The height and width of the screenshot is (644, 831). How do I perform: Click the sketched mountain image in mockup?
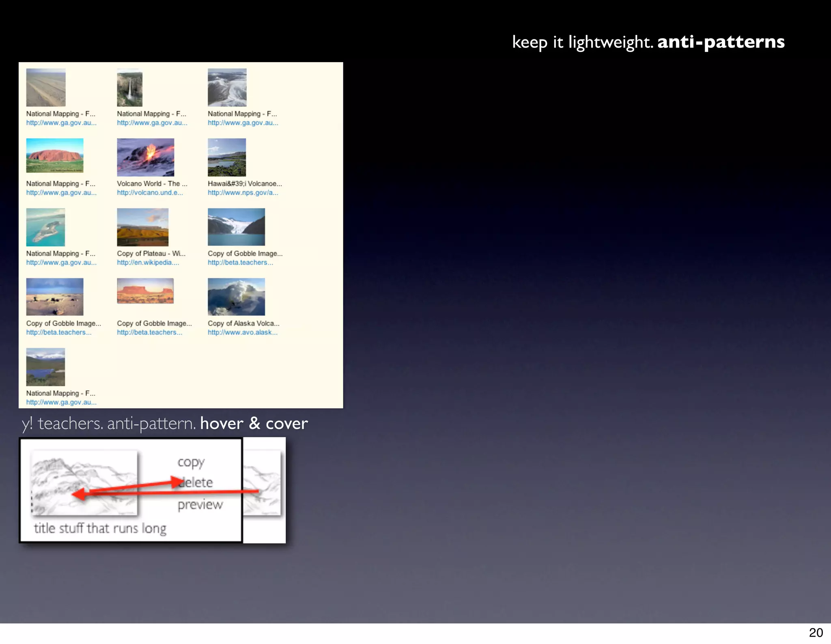(84, 482)
